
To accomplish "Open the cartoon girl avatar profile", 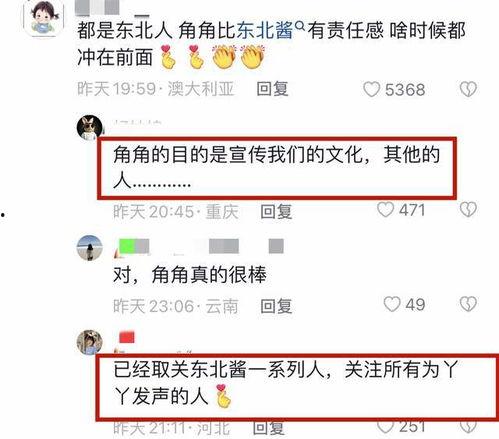I will 44,17.
